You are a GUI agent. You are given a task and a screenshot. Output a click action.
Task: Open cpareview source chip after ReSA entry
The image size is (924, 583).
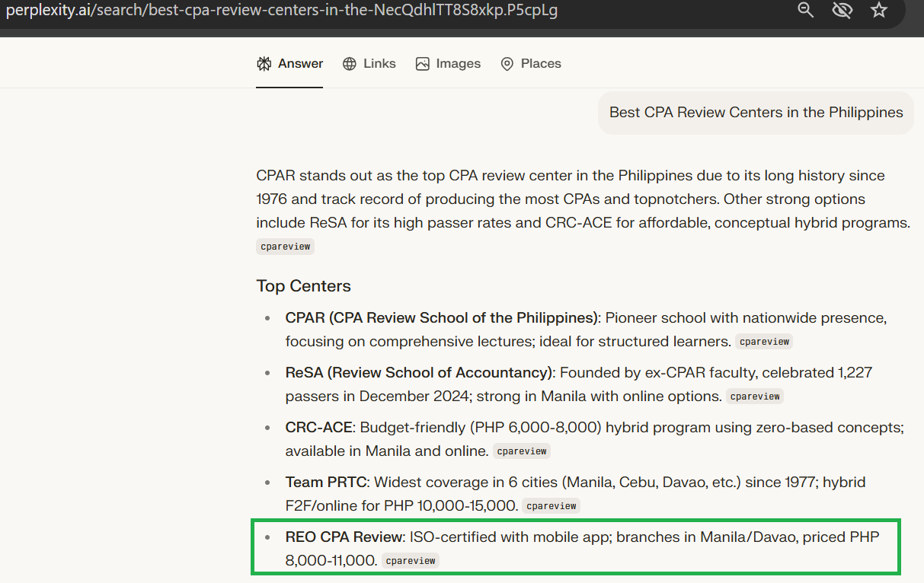click(x=754, y=397)
